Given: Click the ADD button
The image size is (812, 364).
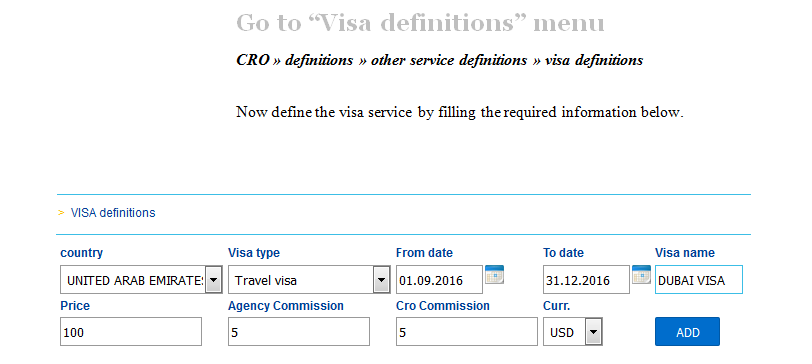Looking at the screenshot, I should [687, 331].
